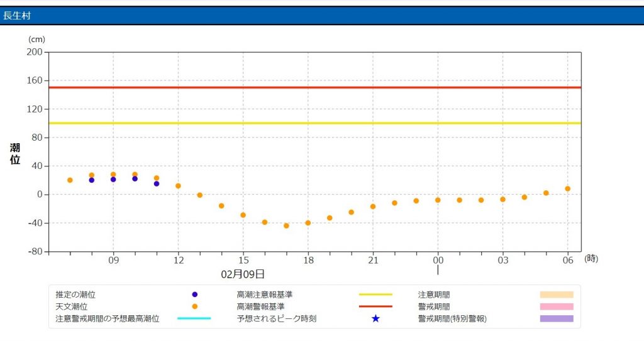Click the 長生村 header title
This screenshot has height=341, width=644.
[x=17, y=16]
